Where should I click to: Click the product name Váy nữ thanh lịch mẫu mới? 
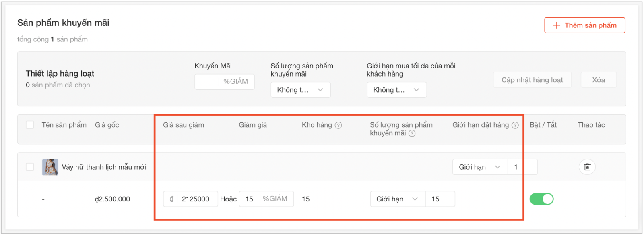tap(104, 167)
